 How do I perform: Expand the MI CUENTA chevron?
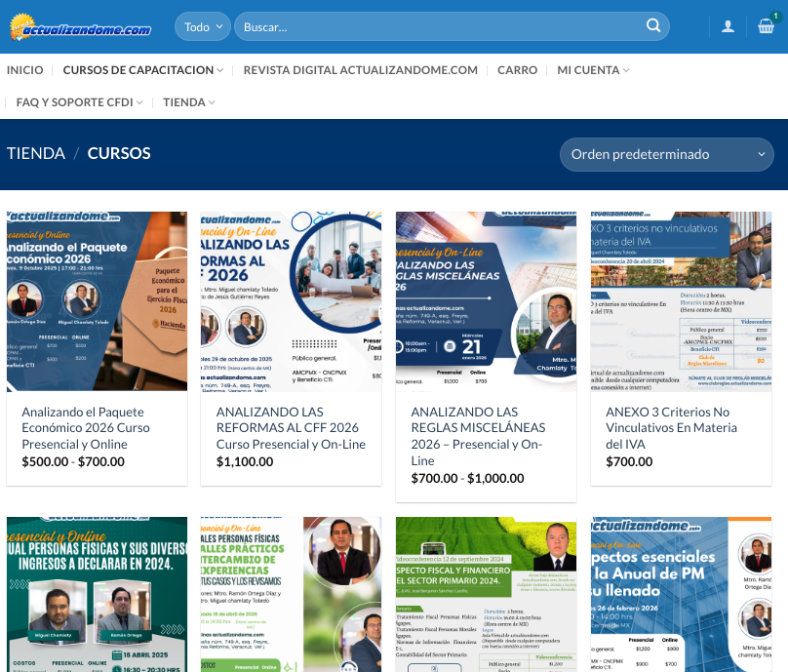point(626,70)
